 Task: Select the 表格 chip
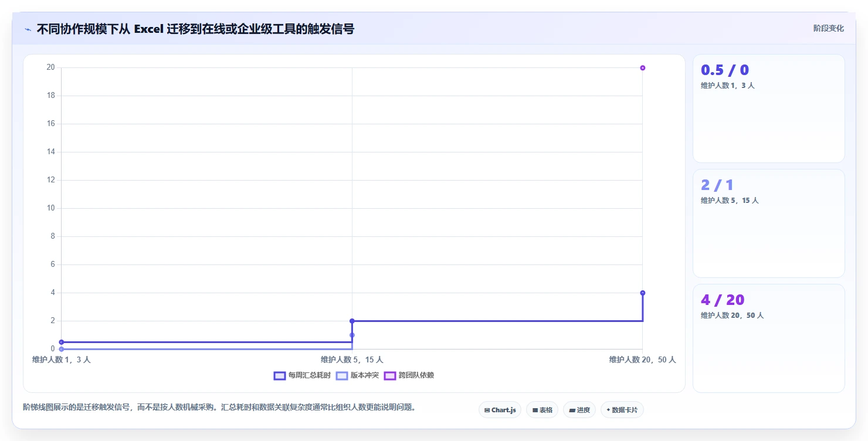click(x=542, y=410)
